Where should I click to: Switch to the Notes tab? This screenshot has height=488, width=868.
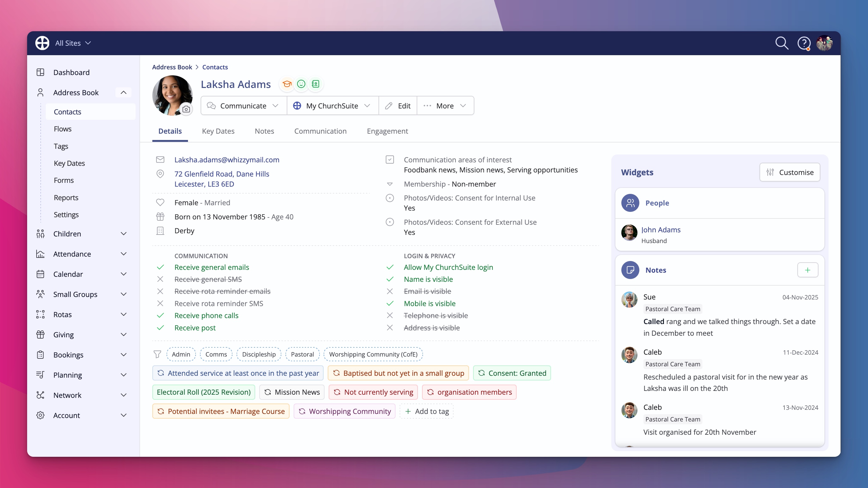[x=264, y=131]
